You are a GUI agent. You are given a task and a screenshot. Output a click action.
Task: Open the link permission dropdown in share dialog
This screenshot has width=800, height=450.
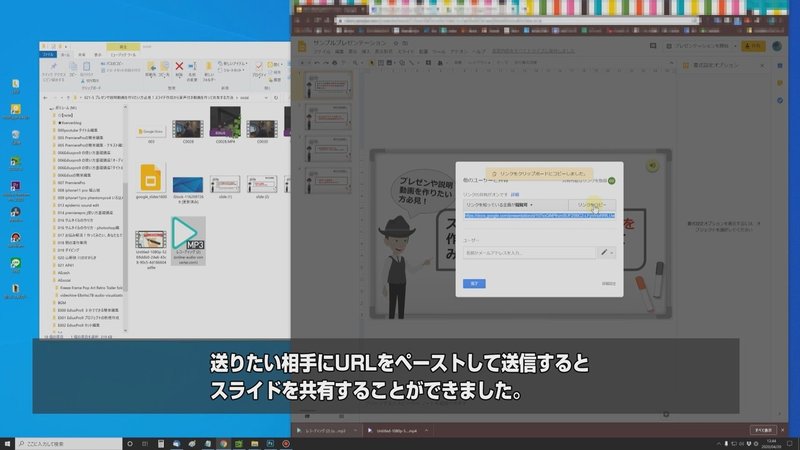coord(515,205)
